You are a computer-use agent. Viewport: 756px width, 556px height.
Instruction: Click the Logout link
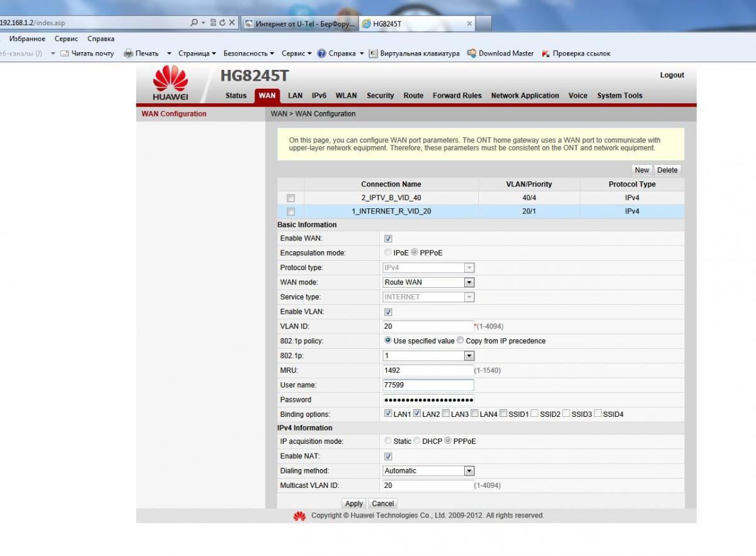coord(672,75)
